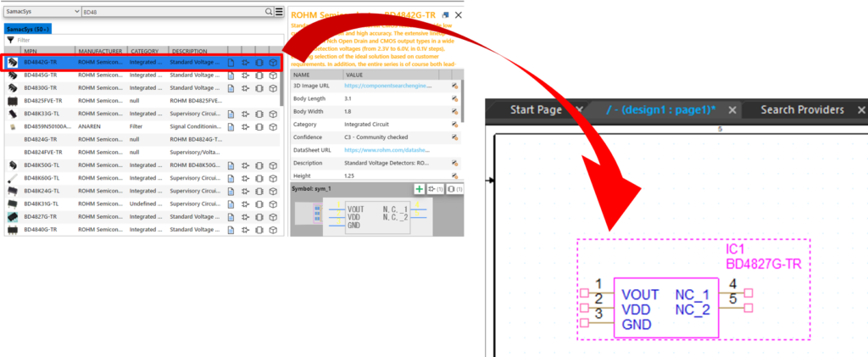Screen dimensions: 868x357
Task: Close the design1 : page1 tab
Action: pos(732,109)
